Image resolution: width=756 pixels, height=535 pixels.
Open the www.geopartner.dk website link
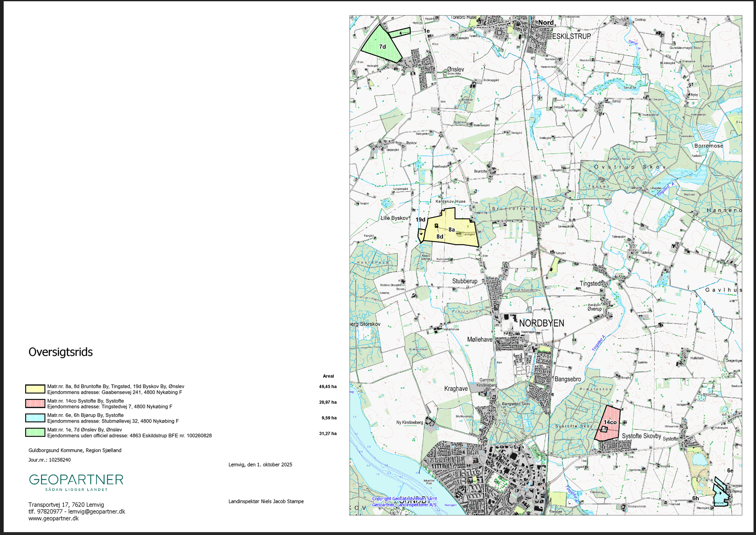pyautogui.click(x=53, y=518)
